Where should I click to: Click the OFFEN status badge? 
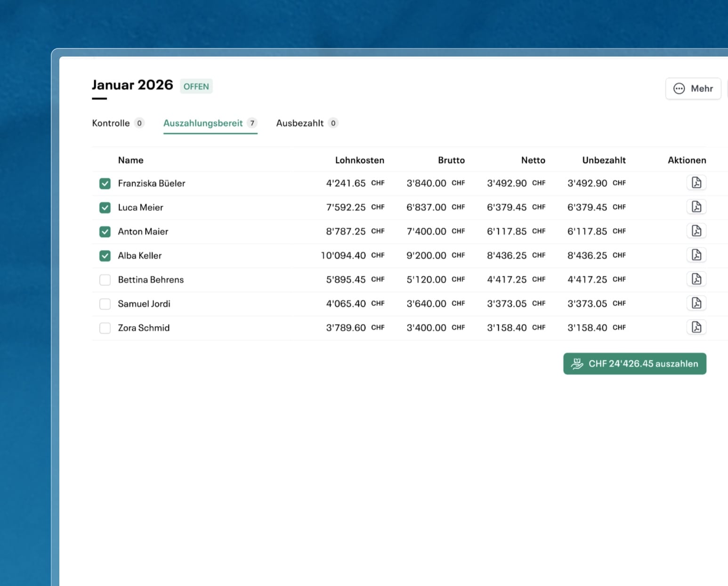click(196, 86)
